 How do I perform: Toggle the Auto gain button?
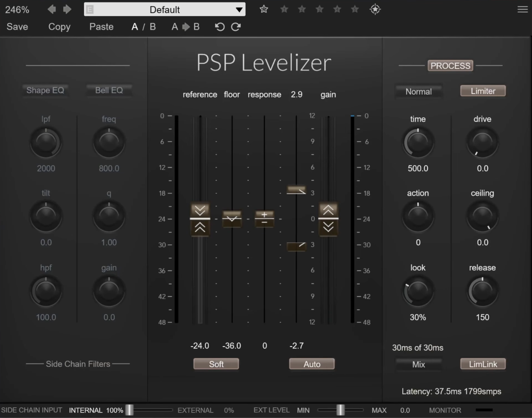(x=312, y=364)
